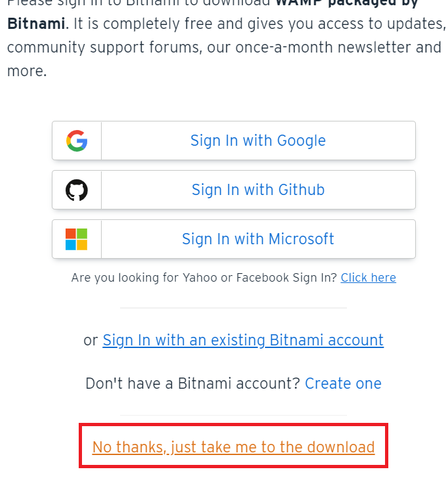The width and height of the screenshot is (448, 480).
Task: Follow the 'Create one' account link
Action: [x=343, y=383]
